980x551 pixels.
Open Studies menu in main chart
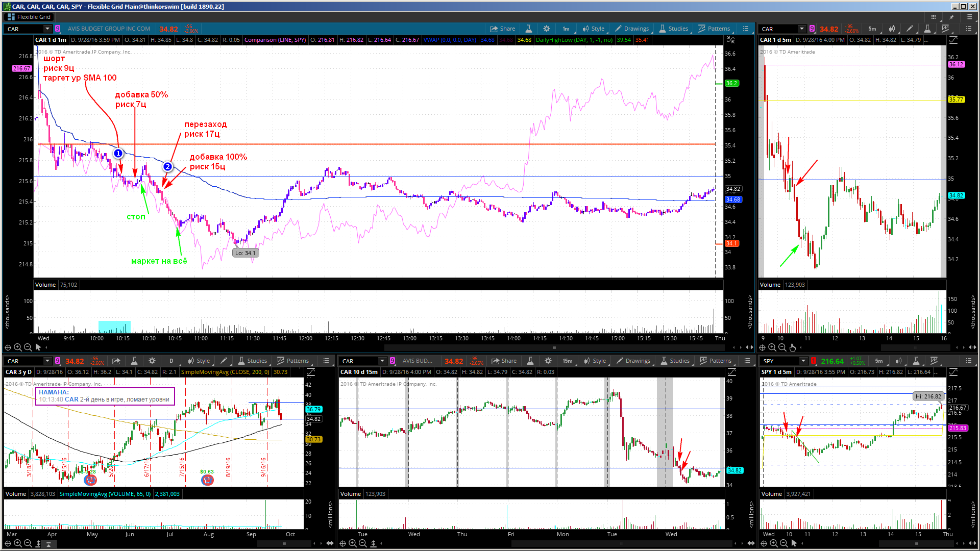pos(674,29)
